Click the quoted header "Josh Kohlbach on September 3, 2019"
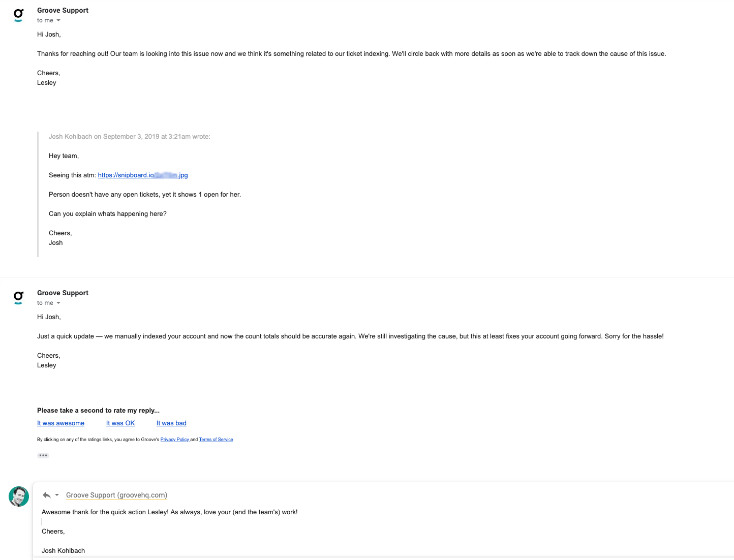734x560 pixels. [129, 137]
